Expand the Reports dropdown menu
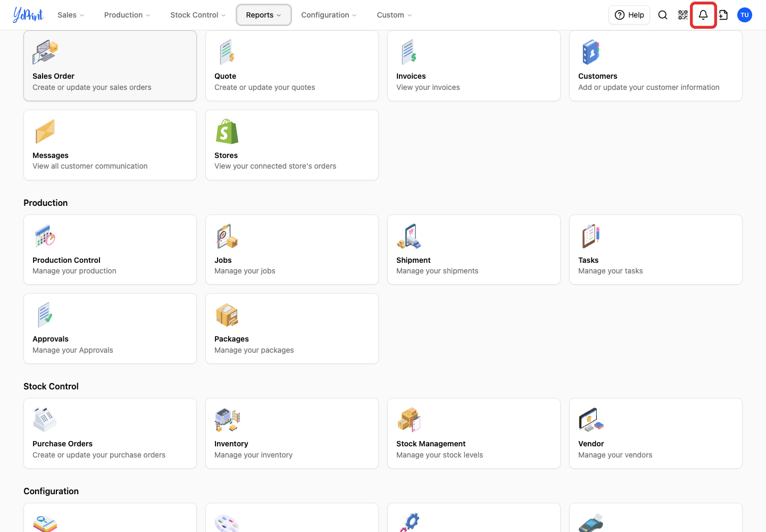766x532 pixels. [x=264, y=15]
